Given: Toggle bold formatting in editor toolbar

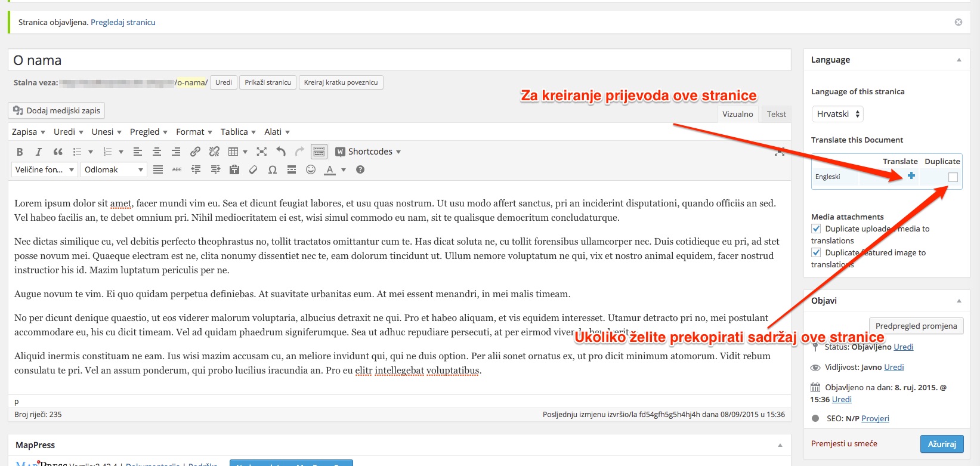Looking at the screenshot, I should click(20, 152).
